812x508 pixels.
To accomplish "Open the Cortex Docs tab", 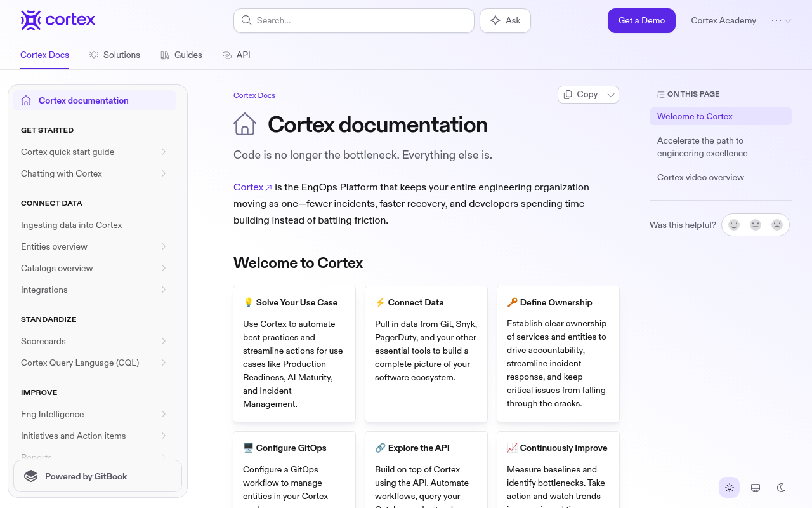I will (44, 55).
